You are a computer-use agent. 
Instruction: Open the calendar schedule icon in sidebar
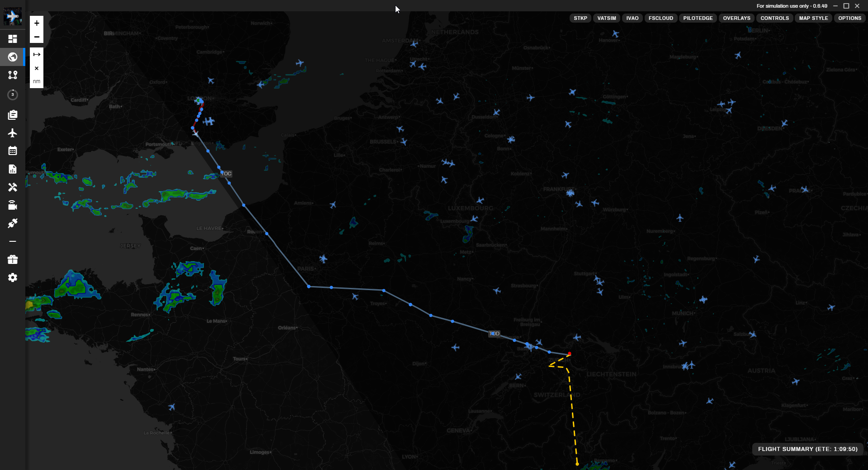point(13,151)
